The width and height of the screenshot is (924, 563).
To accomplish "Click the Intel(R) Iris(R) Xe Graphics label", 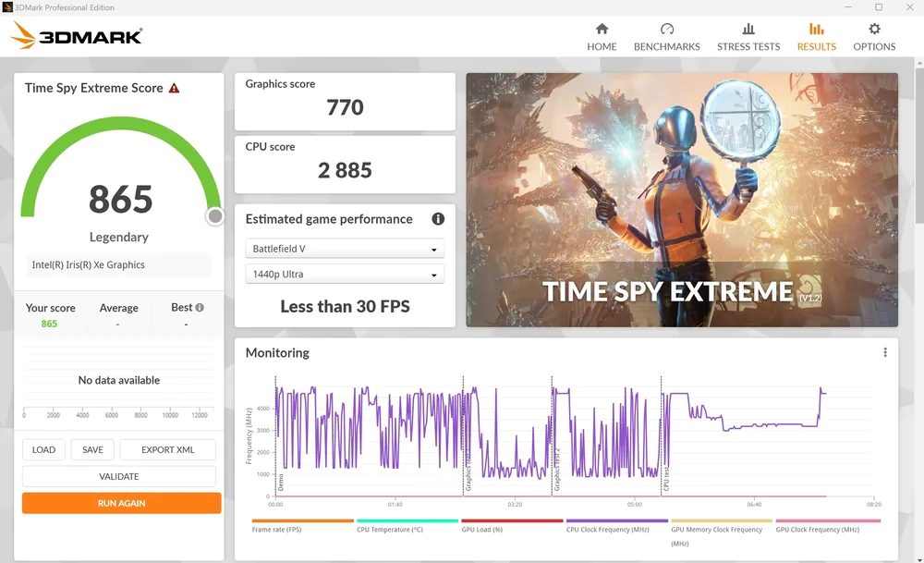I will pyautogui.click(x=89, y=264).
